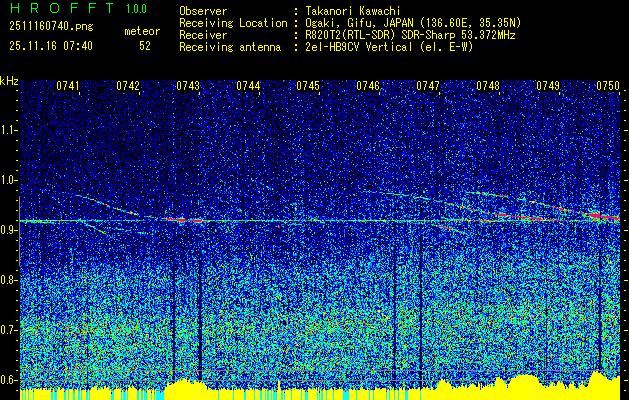The height and width of the screenshot is (400, 629).
Task: Click the 1.1 kHz axis label
Action: coord(8,130)
